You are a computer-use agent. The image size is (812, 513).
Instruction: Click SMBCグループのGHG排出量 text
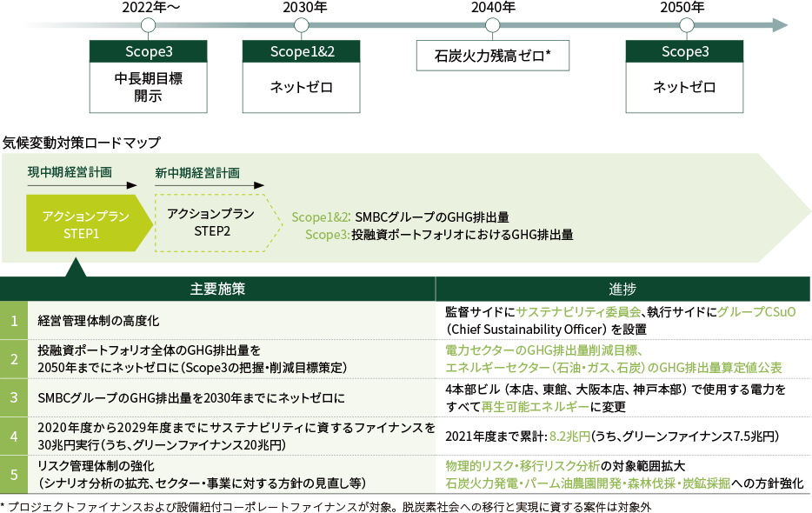(x=432, y=217)
